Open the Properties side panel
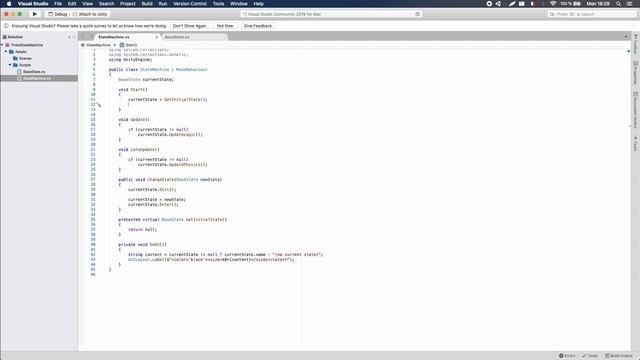Viewport: 640px width, 360px height. pyautogui.click(x=636, y=73)
